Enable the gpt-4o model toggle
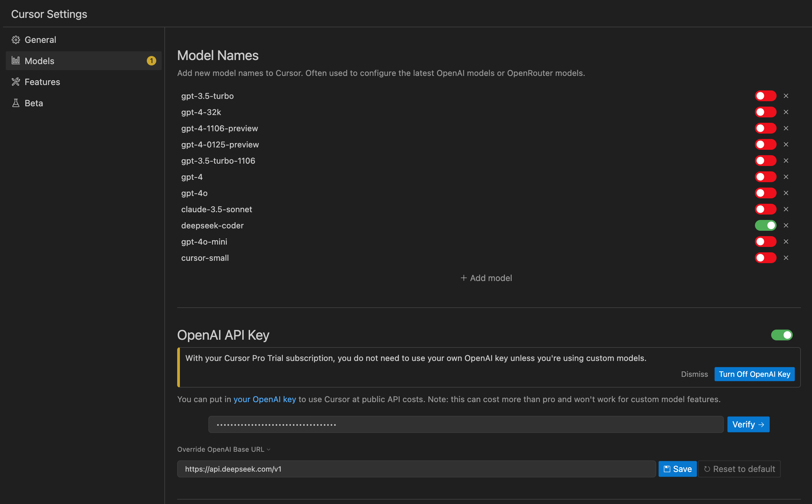Image resolution: width=812 pixels, height=504 pixels. coord(765,193)
